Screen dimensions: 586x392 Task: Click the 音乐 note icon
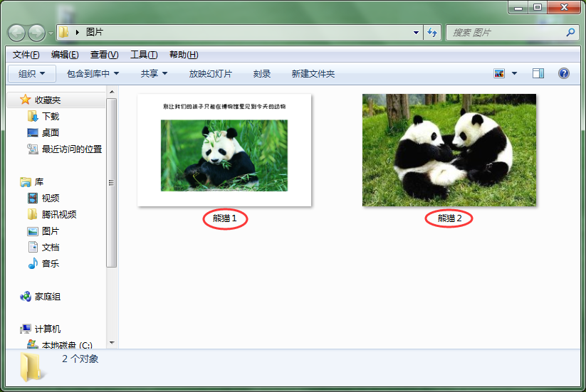pyautogui.click(x=33, y=263)
